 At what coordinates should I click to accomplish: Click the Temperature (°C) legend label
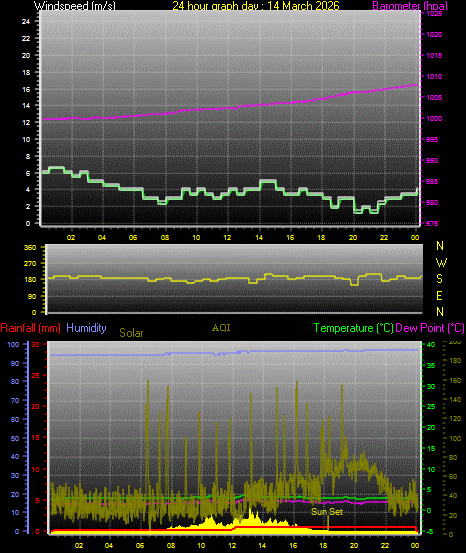(x=353, y=328)
